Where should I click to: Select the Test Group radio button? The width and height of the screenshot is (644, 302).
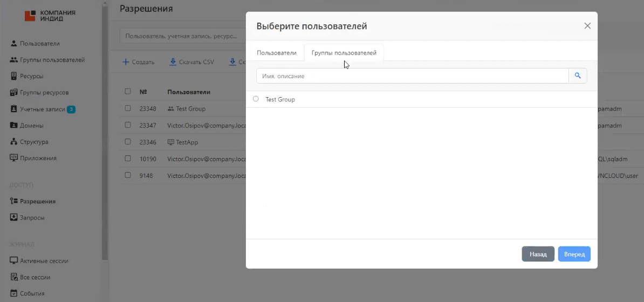point(256,99)
